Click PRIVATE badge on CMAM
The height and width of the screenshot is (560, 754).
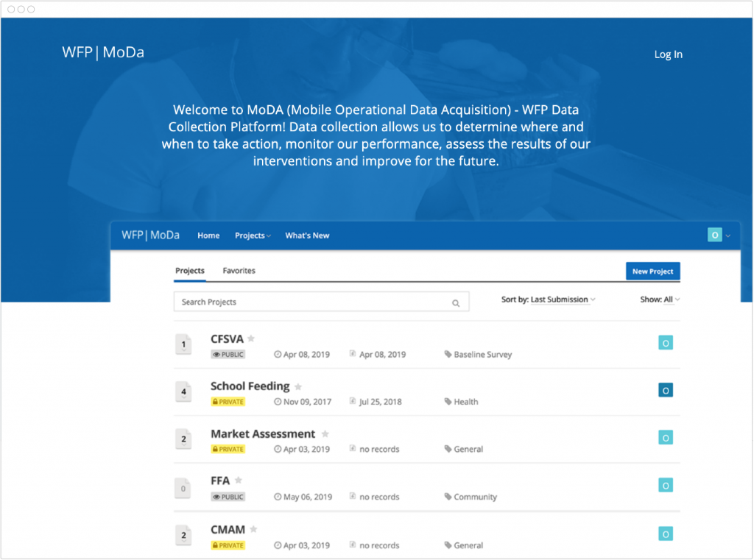(228, 545)
